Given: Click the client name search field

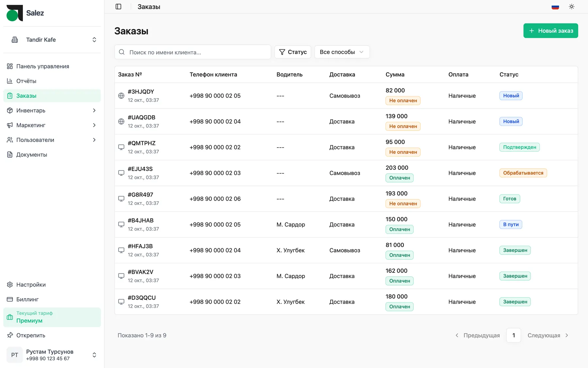Looking at the screenshot, I should (193, 52).
